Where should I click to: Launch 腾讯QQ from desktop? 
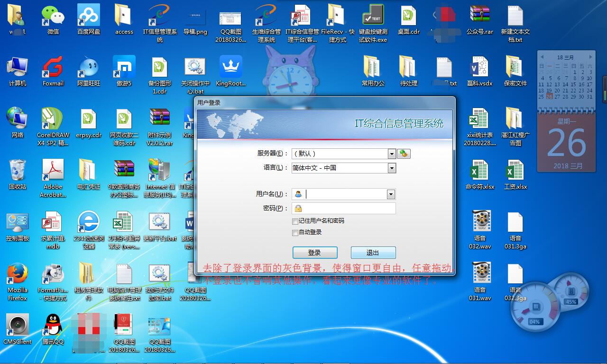point(53,330)
